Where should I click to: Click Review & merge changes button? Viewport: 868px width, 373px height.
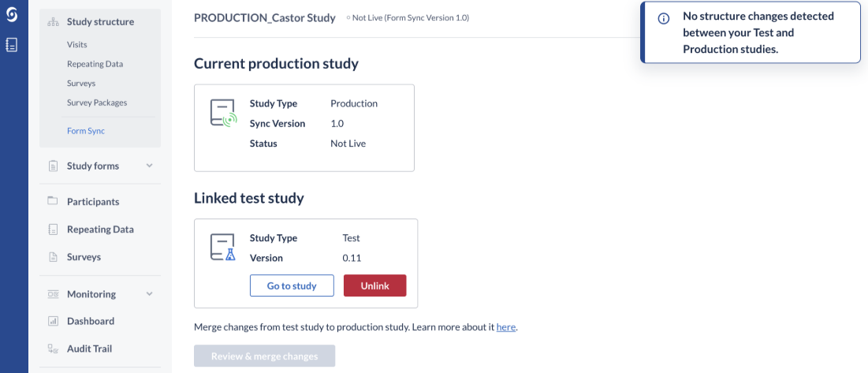tap(264, 356)
